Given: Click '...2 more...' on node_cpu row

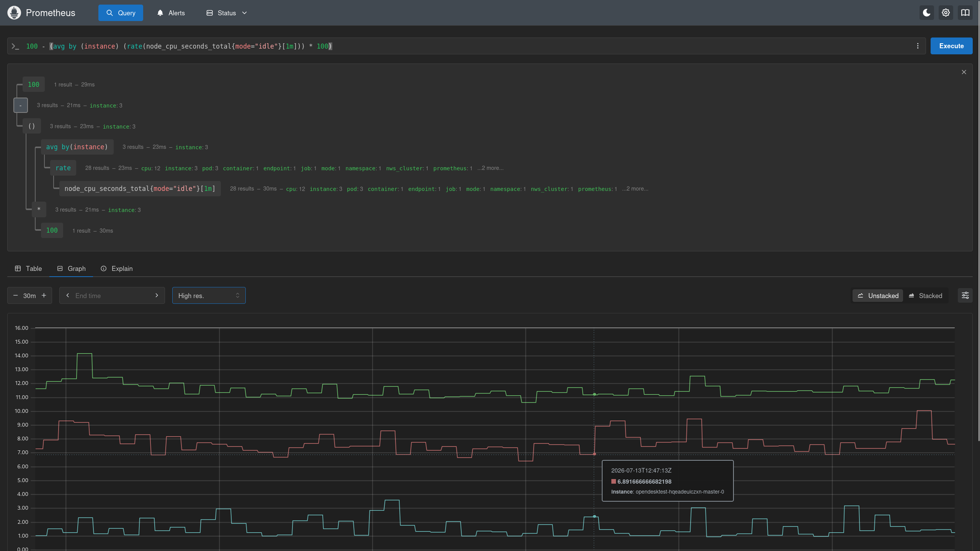Looking at the screenshot, I should point(635,189).
